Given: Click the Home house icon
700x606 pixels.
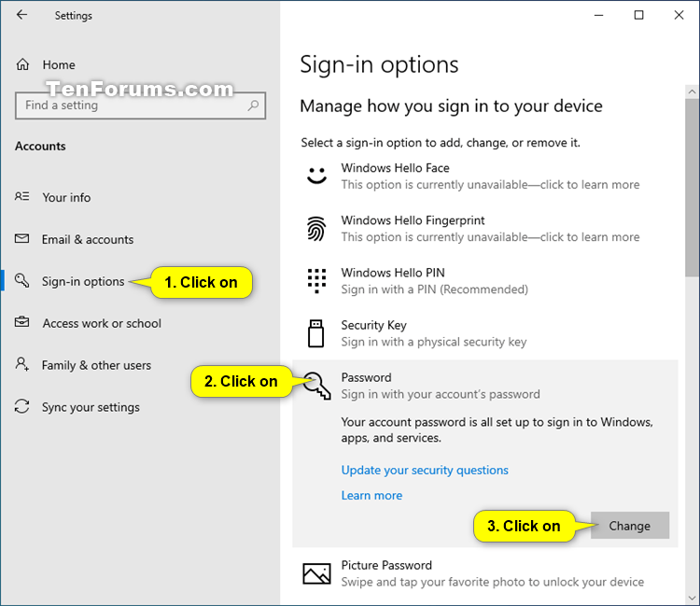Looking at the screenshot, I should tap(22, 64).
